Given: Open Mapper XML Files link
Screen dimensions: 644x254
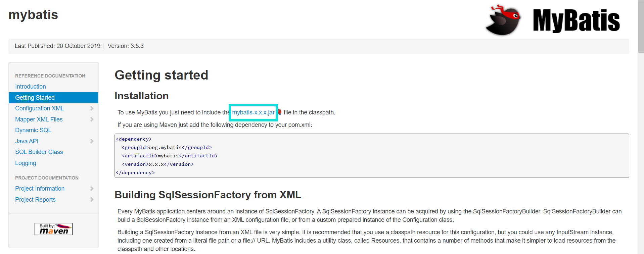Looking at the screenshot, I should click(x=39, y=119).
